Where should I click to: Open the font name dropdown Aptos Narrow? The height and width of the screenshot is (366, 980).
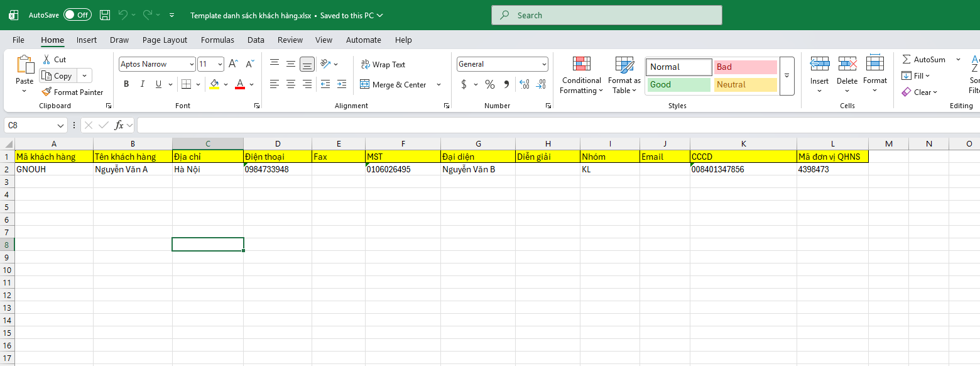157,64
